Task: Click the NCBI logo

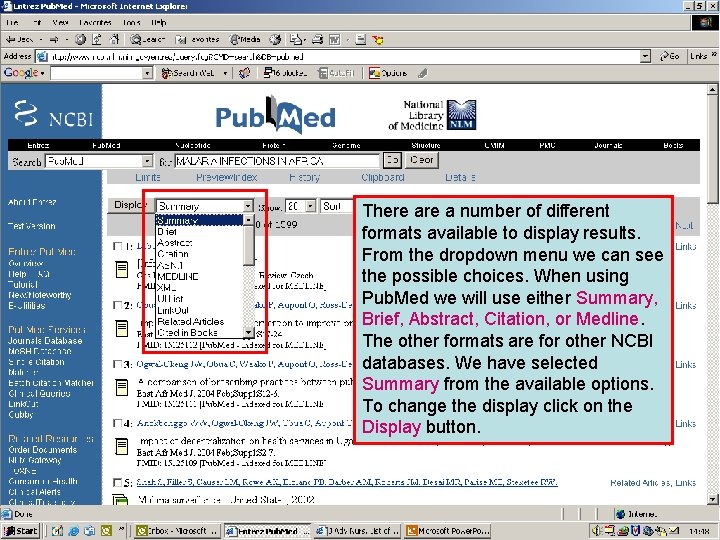Action: coord(53,114)
